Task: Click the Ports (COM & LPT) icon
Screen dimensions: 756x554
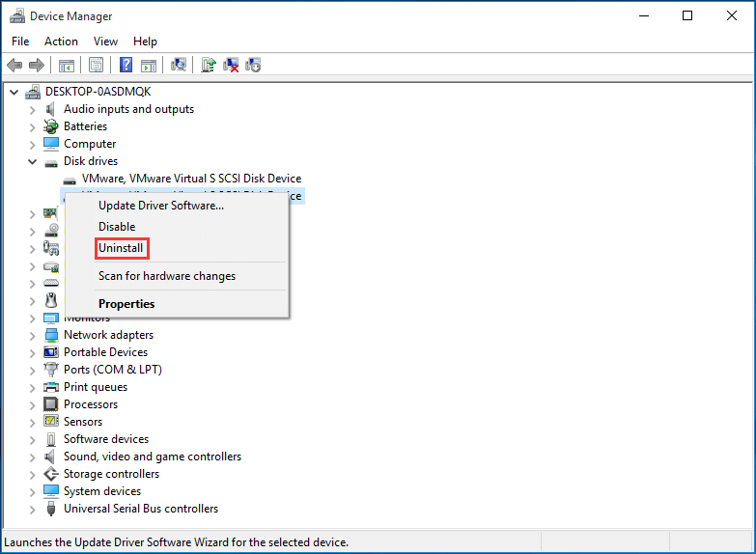Action: pyautogui.click(x=51, y=370)
